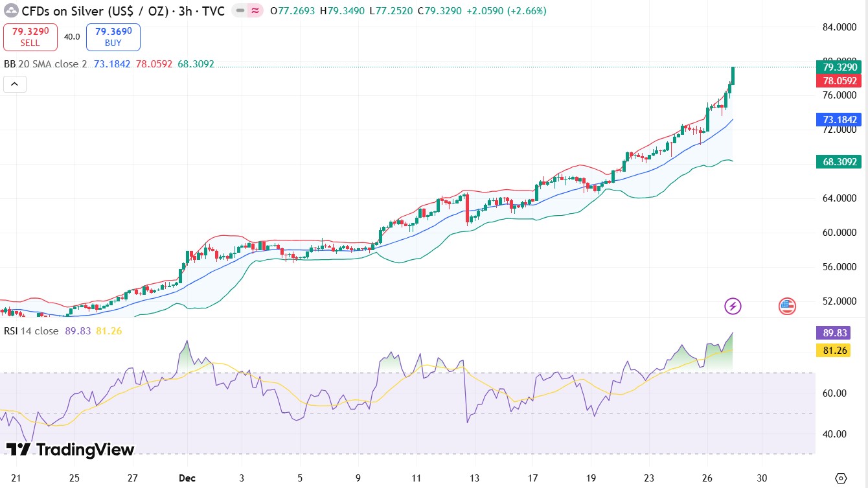Click the purple lightning bolt icon on the chart
This screenshot has width=868, height=488.
point(733,306)
